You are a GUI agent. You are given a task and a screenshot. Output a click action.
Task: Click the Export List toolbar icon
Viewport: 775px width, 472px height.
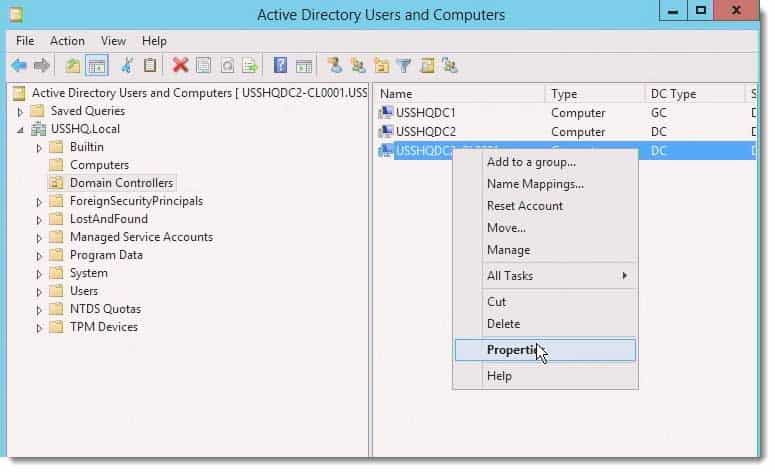(x=251, y=66)
